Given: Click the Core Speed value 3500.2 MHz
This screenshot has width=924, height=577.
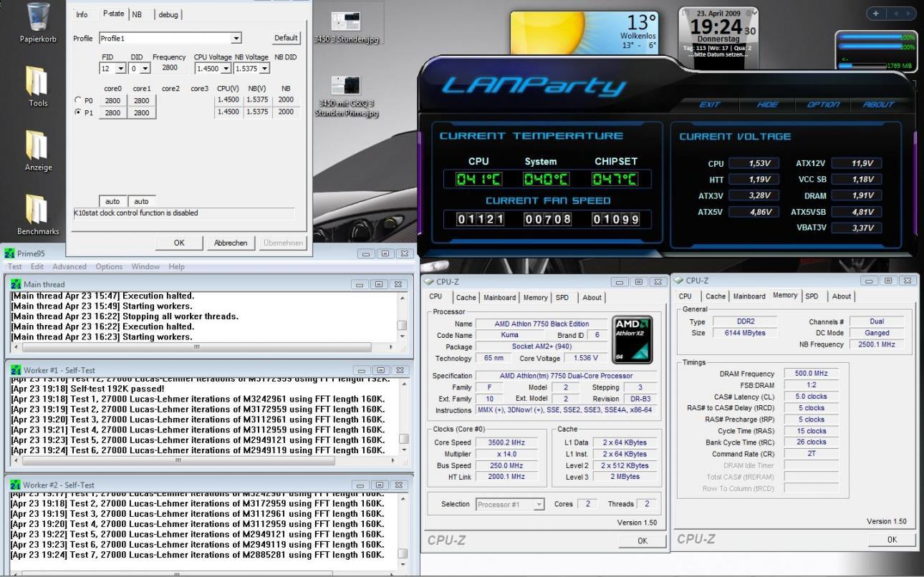Looking at the screenshot, I should point(507,442).
